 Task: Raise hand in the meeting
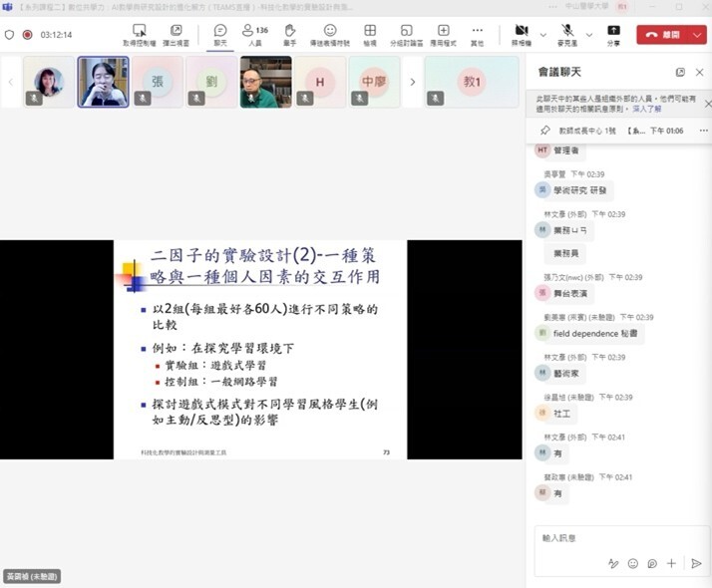pyautogui.click(x=290, y=34)
